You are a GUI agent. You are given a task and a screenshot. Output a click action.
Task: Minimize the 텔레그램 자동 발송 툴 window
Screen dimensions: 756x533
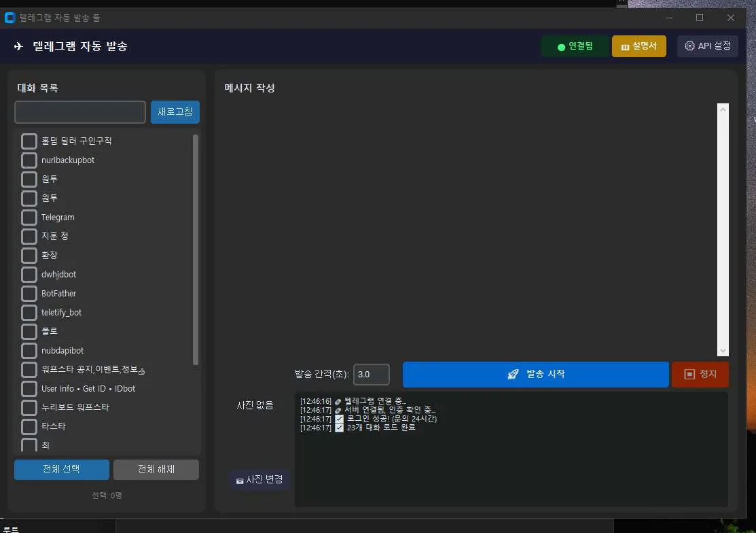(x=669, y=18)
